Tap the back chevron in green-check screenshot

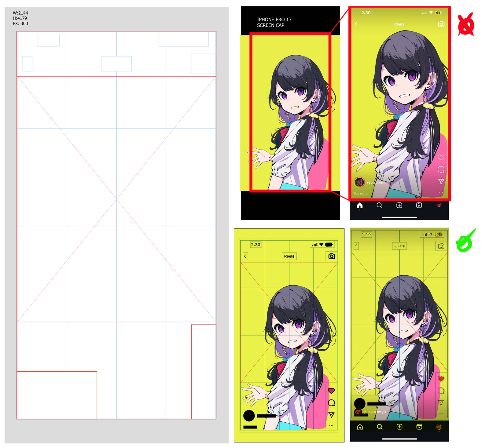[x=356, y=246]
